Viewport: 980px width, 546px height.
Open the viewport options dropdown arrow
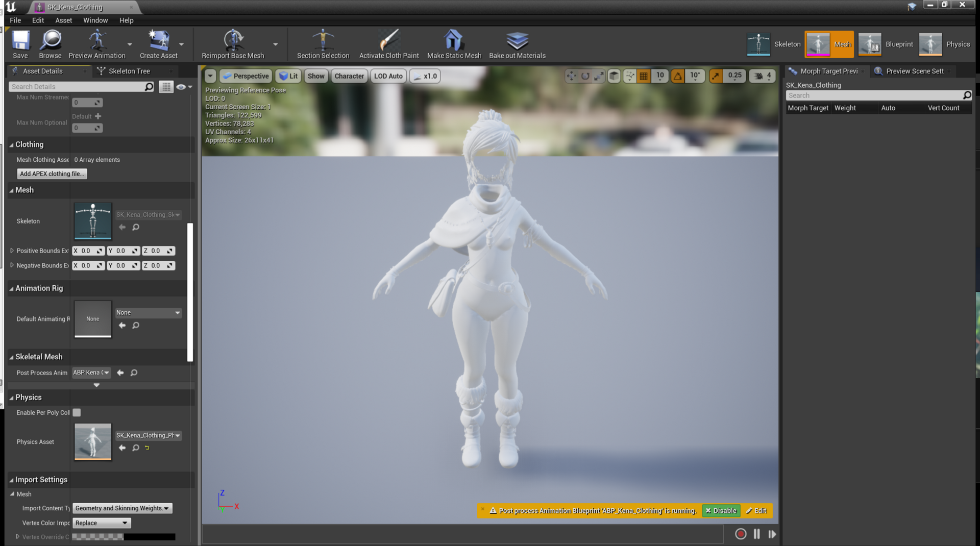210,76
